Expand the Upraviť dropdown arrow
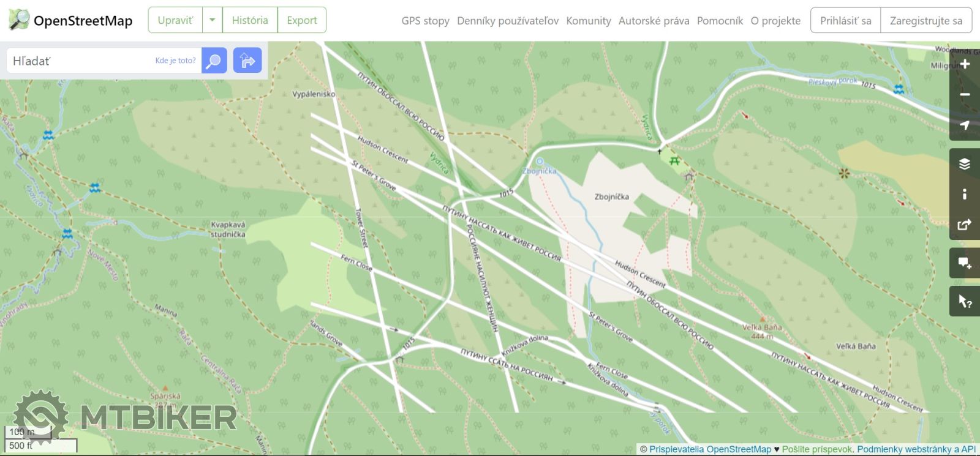This screenshot has width=980, height=456. tap(212, 20)
